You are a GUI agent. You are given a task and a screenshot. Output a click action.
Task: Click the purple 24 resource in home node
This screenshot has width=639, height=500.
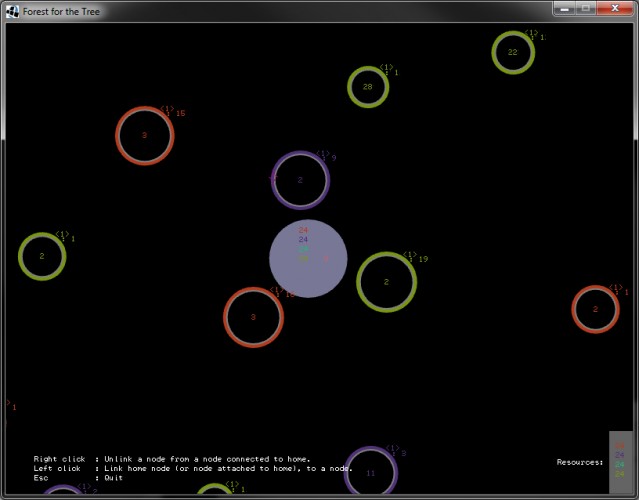click(x=303, y=240)
